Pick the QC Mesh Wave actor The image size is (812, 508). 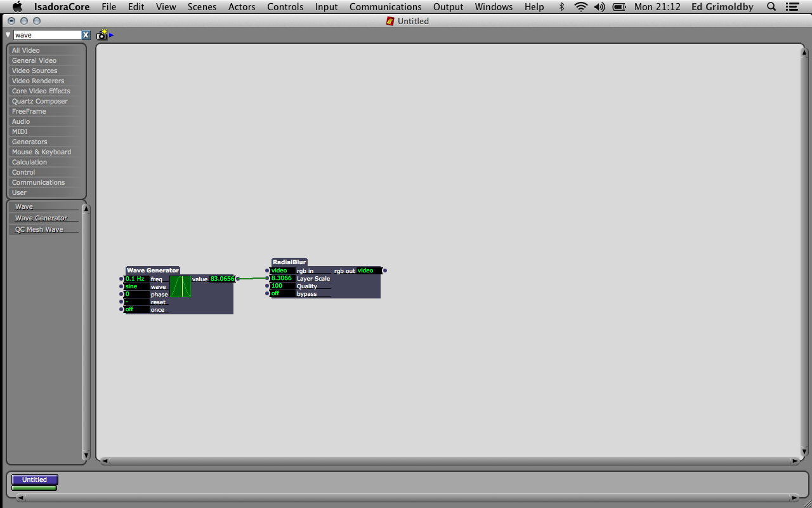(44, 229)
